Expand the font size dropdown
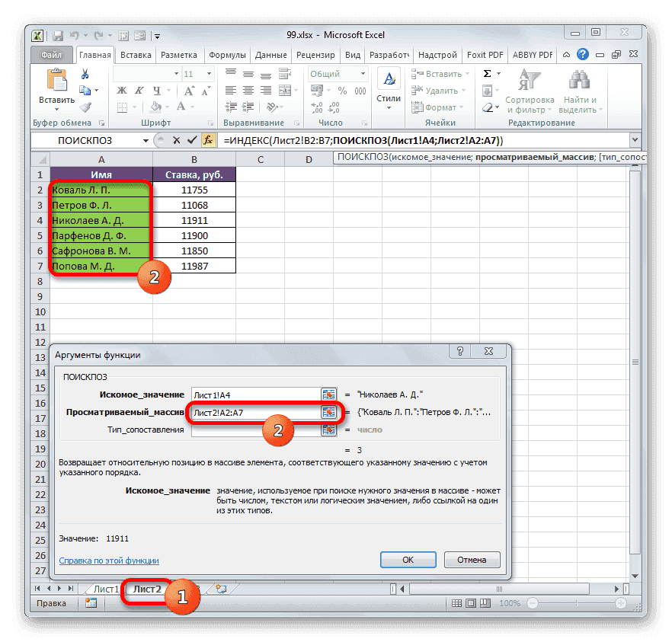 pyautogui.click(x=207, y=73)
